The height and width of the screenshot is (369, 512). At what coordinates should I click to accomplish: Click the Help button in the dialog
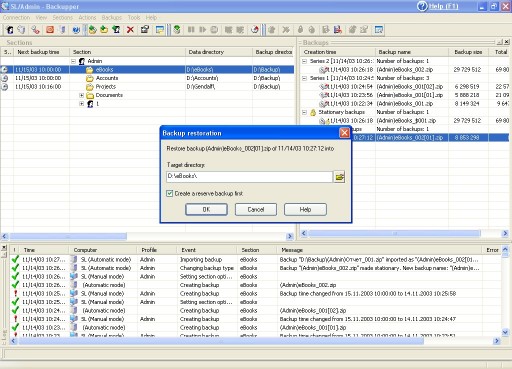tap(305, 209)
